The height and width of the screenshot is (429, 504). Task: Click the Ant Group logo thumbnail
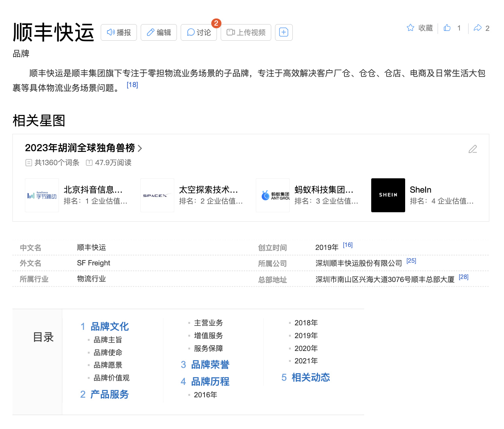[x=273, y=195]
